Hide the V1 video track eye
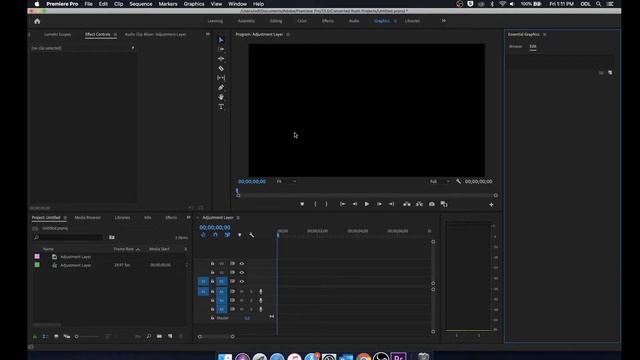 [242, 281]
